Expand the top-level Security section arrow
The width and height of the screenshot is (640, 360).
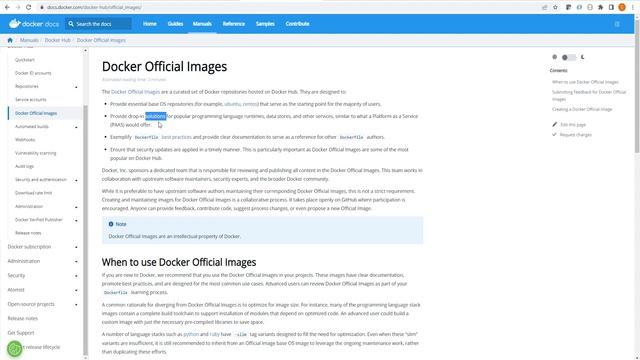pyautogui.click(x=76, y=276)
